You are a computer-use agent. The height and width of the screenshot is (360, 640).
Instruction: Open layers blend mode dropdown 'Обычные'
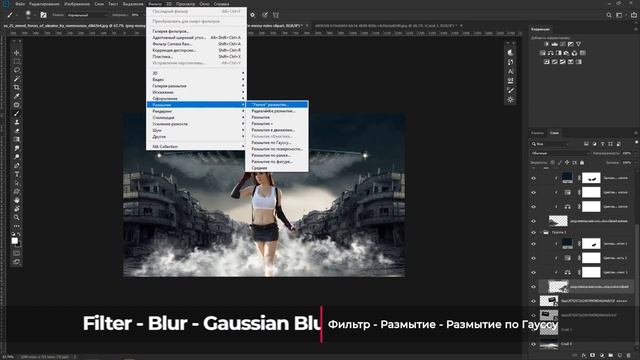[x=560, y=153]
